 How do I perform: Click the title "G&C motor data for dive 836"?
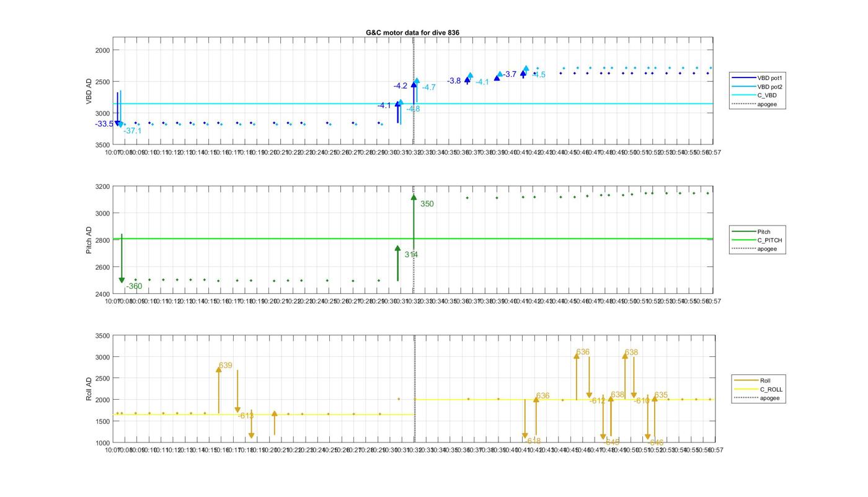[x=412, y=32]
